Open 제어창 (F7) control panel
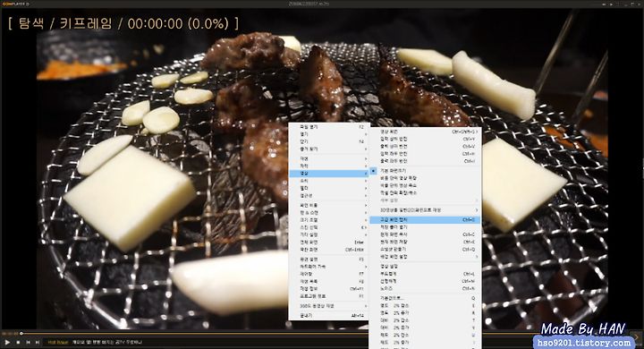The width and height of the screenshot is (644, 349). point(329,274)
